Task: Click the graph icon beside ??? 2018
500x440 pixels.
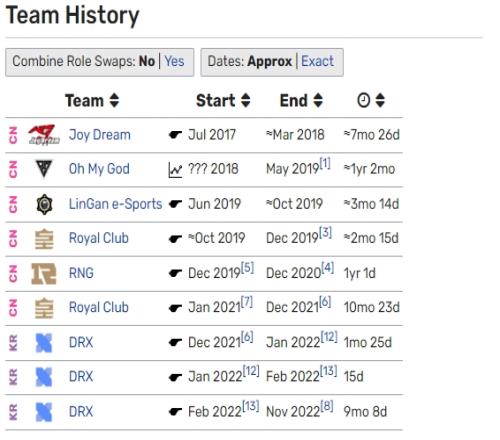Action: click(x=175, y=170)
